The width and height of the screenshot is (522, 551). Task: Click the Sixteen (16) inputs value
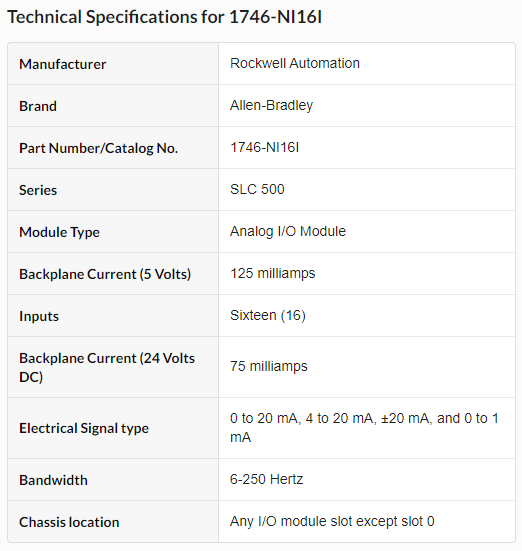pos(268,315)
